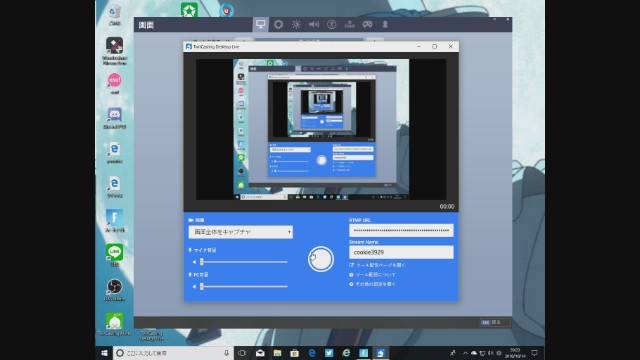Open the gamepad controller icon tab
The height and width of the screenshot is (360, 640).
[x=367, y=24]
